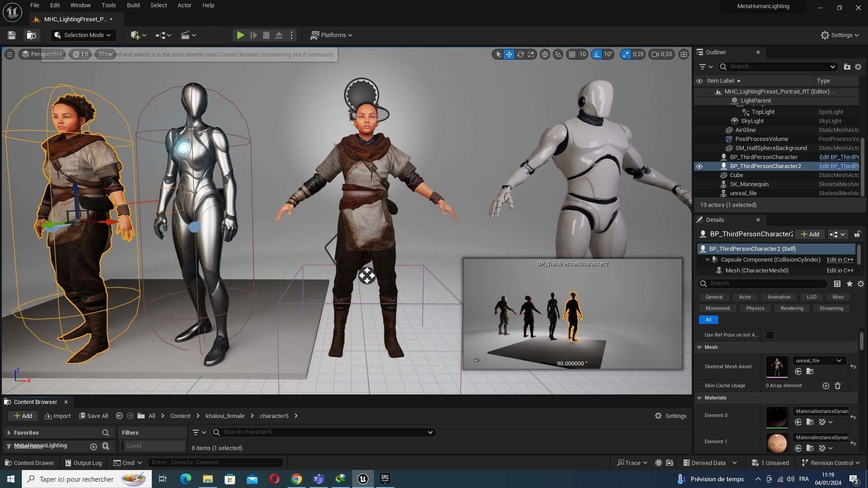This screenshot has width=868, height=488.
Task: Click the All filter in Details
Action: [x=708, y=319]
